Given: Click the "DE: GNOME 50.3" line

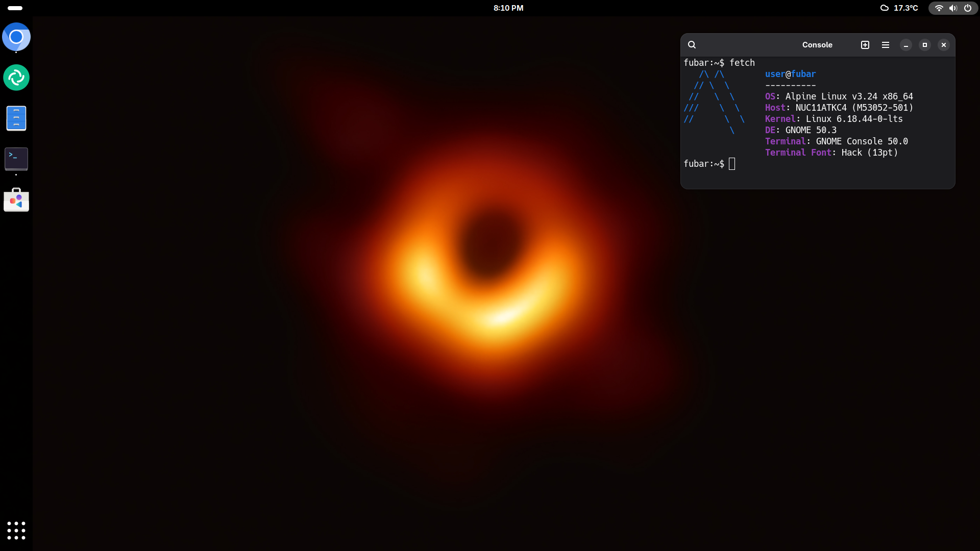Looking at the screenshot, I should 801,130.
